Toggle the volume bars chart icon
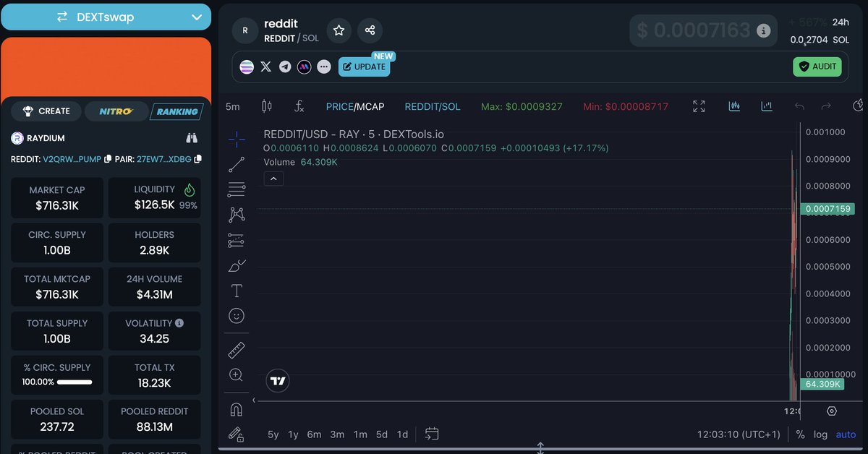 pos(767,106)
